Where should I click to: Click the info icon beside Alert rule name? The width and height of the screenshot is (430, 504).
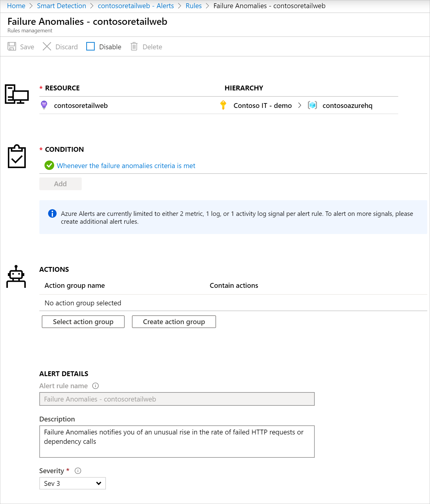96,386
